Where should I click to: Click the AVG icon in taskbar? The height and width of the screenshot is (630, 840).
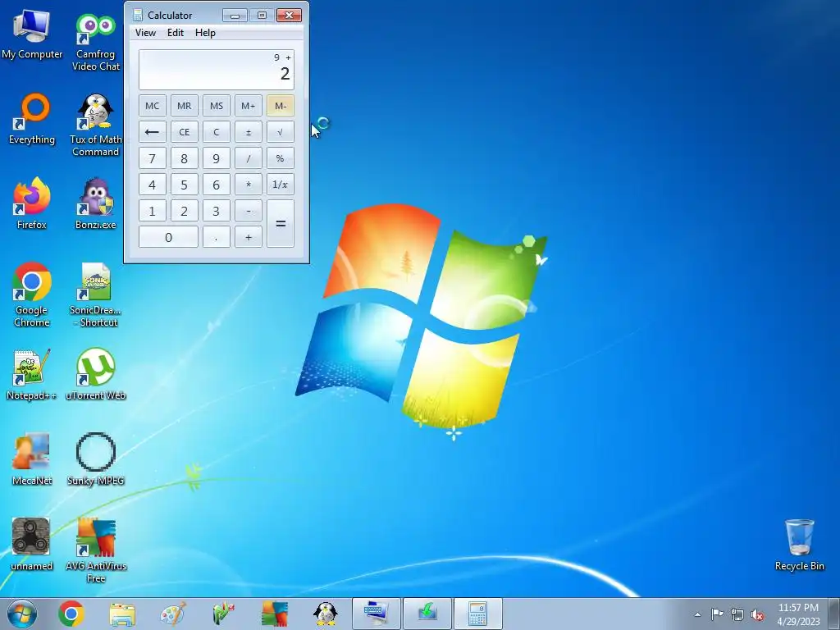[x=274, y=614]
